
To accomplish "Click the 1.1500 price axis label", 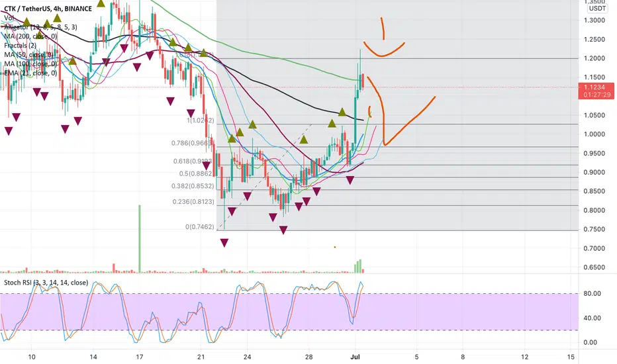I will pos(594,77).
